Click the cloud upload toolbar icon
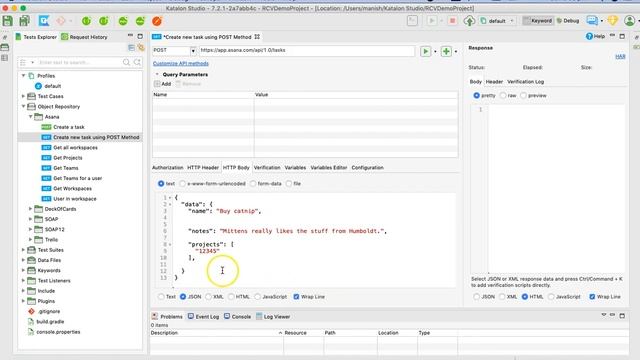 click(x=469, y=20)
